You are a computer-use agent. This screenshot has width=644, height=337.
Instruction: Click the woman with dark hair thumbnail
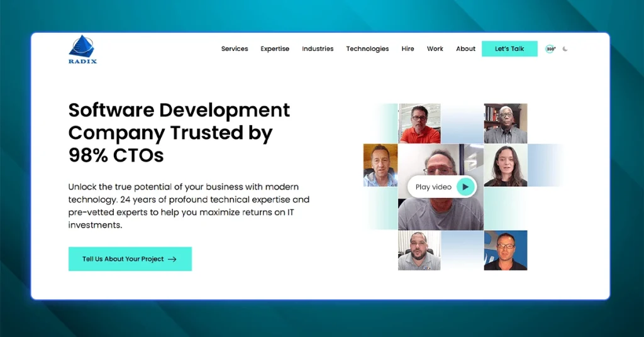(x=505, y=165)
